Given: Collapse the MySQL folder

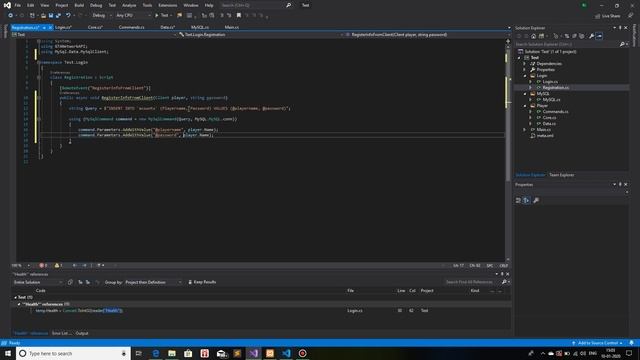Looking at the screenshot, I should pos(525,93).
